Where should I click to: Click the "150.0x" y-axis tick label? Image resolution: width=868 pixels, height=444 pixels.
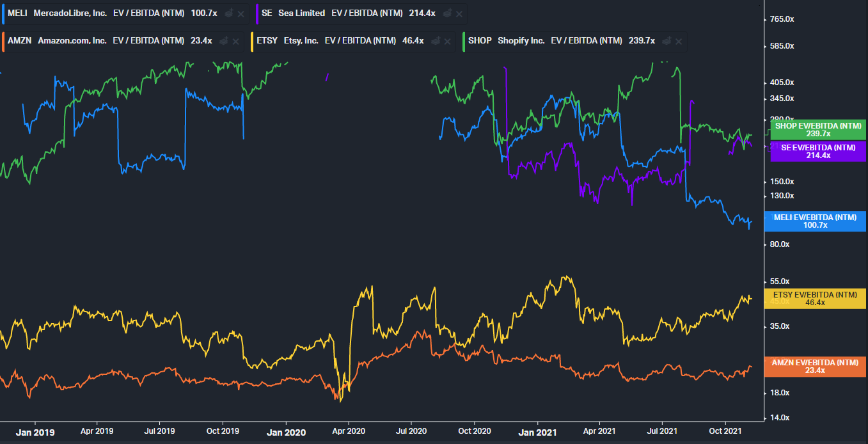click(782, 182)
